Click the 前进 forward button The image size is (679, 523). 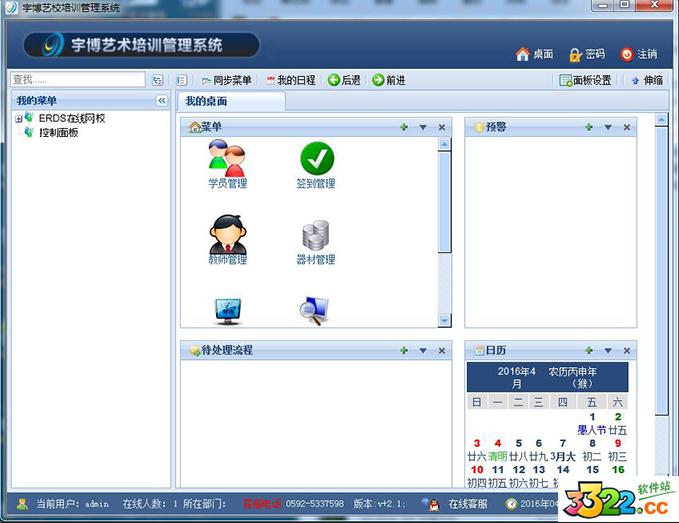389,80
